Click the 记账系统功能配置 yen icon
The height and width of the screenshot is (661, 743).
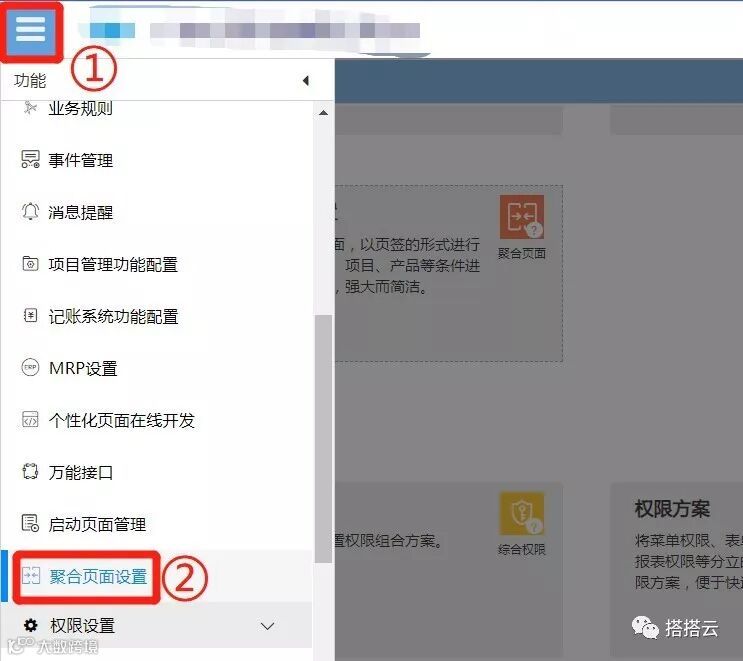(30, 316)
